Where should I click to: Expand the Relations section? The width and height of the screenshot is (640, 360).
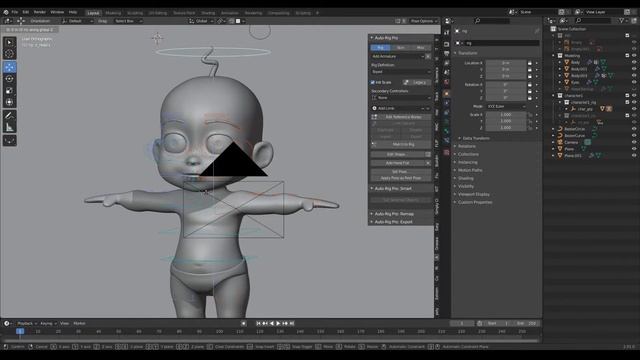(467, 146)
